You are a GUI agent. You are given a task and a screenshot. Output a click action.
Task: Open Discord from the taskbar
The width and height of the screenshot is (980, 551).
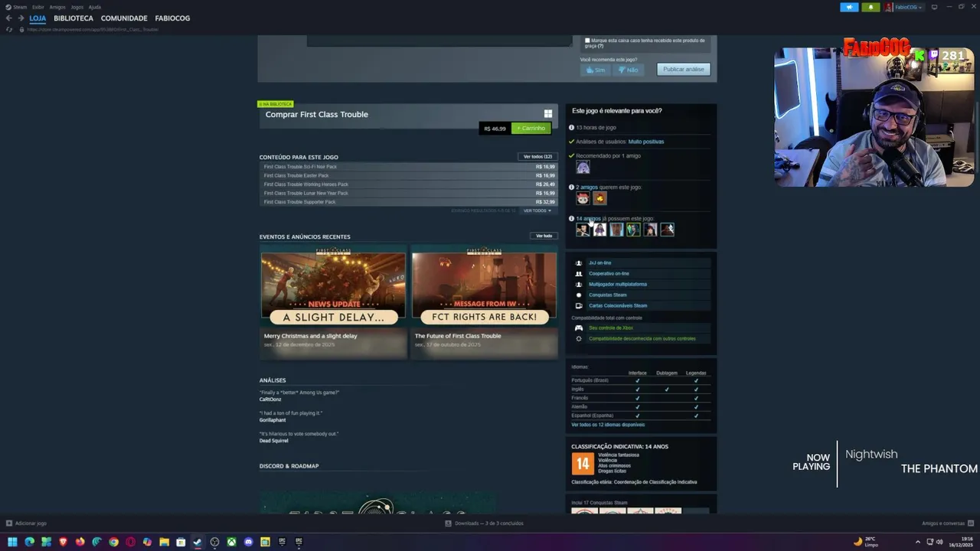248,542
